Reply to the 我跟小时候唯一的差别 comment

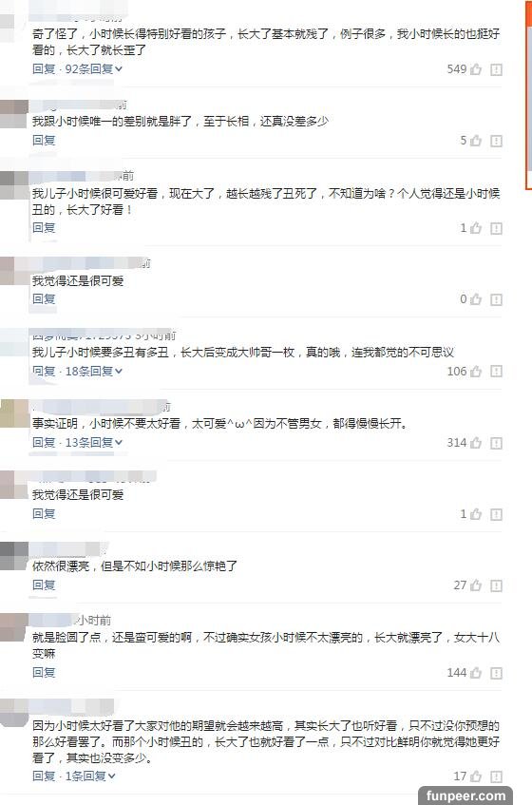pyautogui.click(x=44, y=140)
